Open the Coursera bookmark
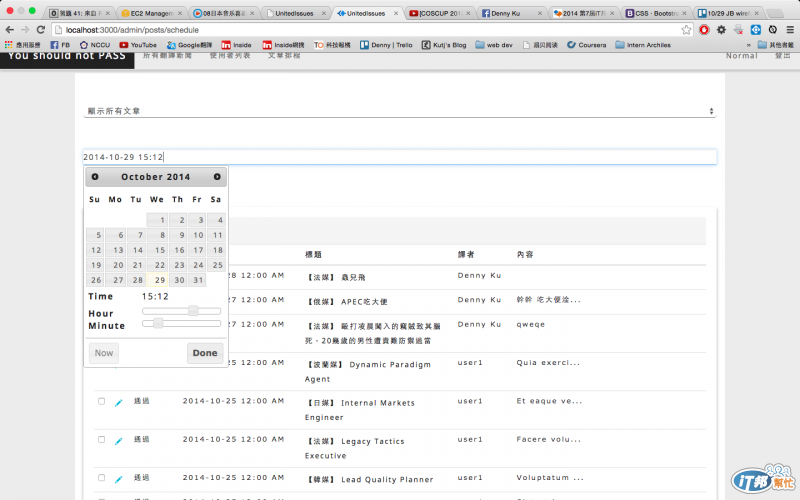Screen dimensions: 800x500 [587, 45]
